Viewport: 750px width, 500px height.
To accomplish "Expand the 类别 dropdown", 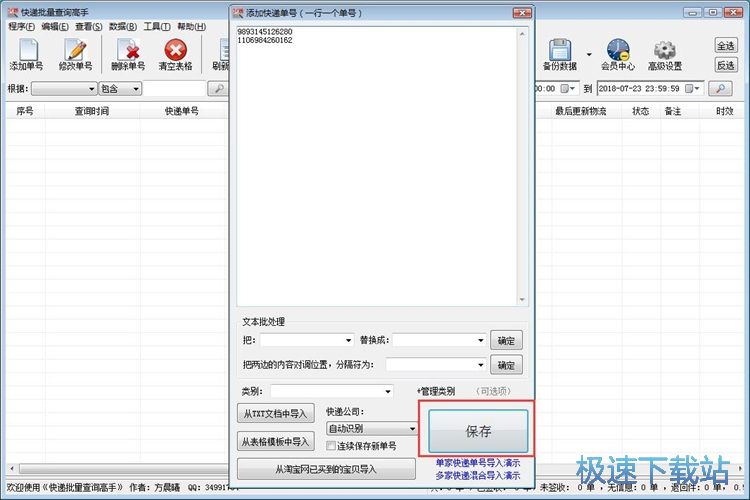I will point(388,391).
